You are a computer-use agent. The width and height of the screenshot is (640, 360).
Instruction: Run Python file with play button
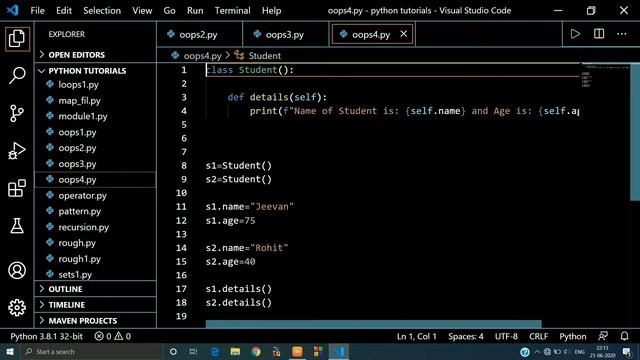pos(575,34)
